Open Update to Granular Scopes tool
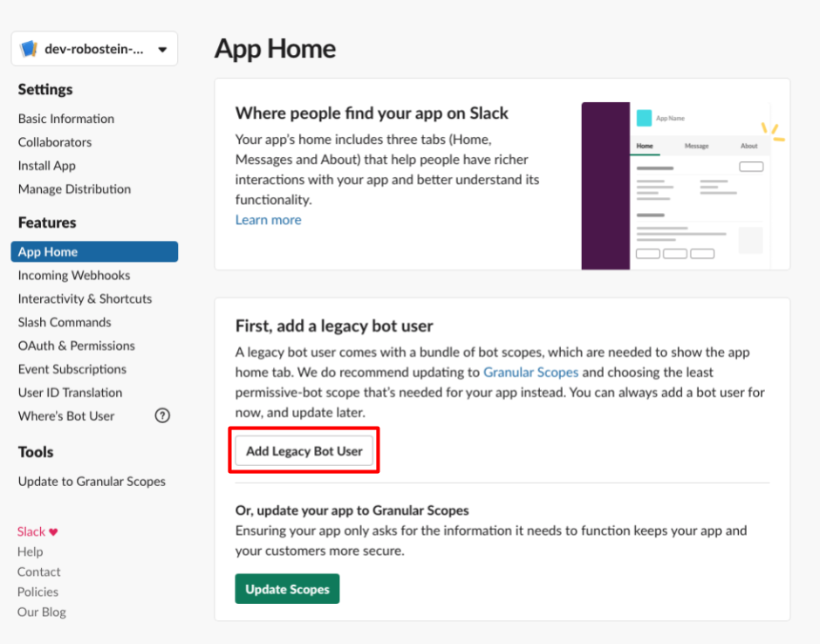 [92, 482]
